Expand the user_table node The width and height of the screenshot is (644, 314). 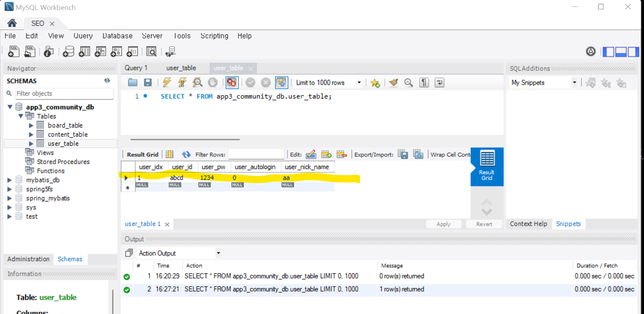[31, 143]
